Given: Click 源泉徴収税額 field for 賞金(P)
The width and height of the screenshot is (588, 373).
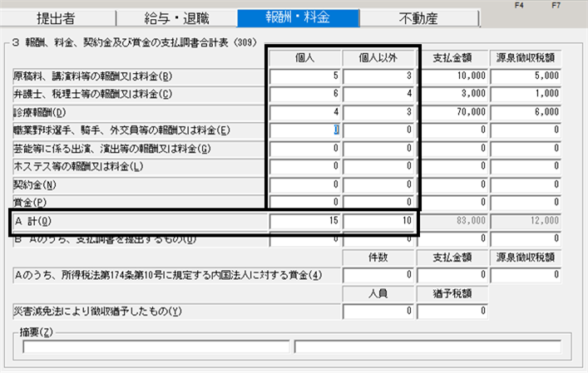Looking at the screenshot, I should (526, 202).
